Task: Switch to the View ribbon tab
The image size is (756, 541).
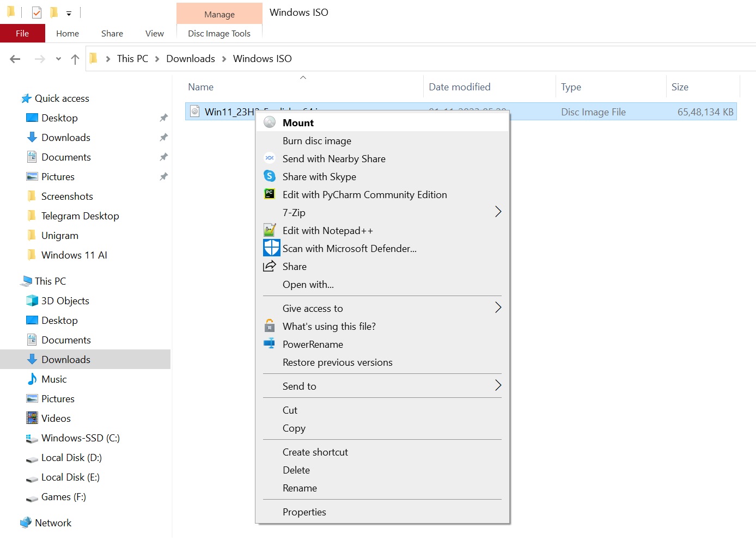Action: point(154,33)
